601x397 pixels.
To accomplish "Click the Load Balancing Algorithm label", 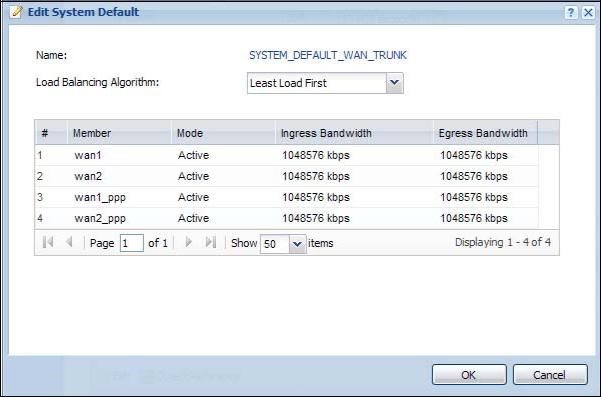I will 97,82.
